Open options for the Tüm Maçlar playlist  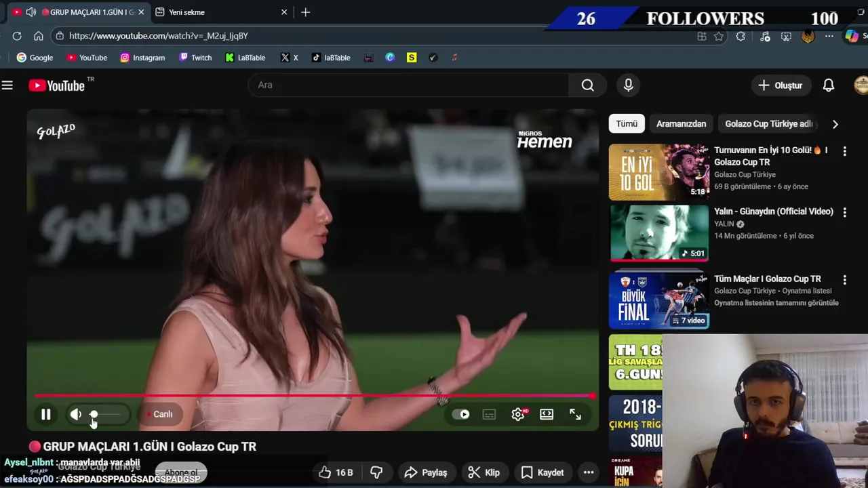(844, 279)
